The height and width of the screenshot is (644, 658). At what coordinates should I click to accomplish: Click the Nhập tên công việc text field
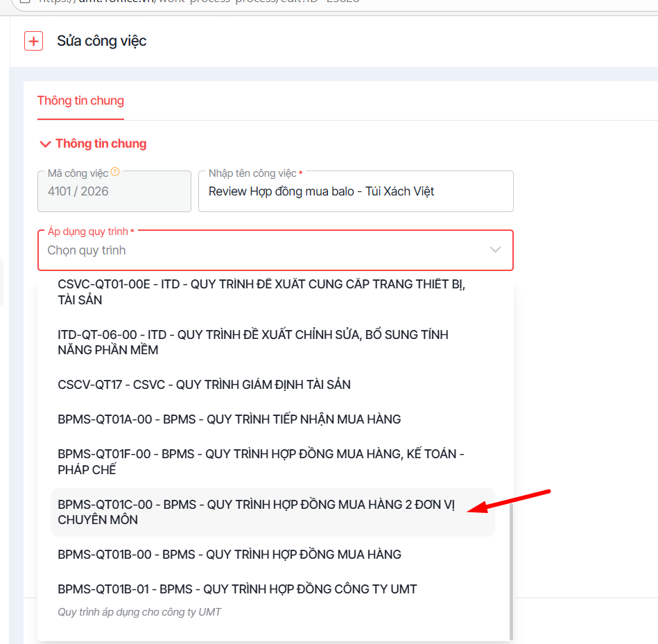point(355,192)
